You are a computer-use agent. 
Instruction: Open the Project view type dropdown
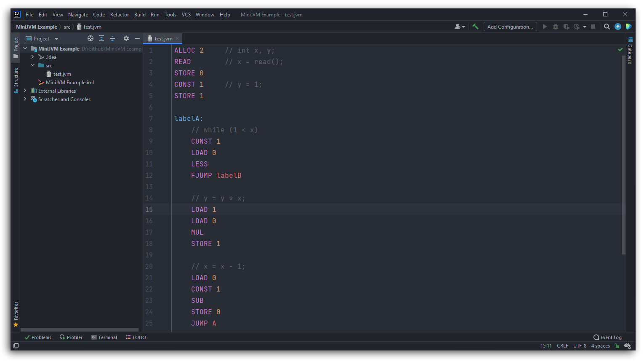click(x=56, y=38)
